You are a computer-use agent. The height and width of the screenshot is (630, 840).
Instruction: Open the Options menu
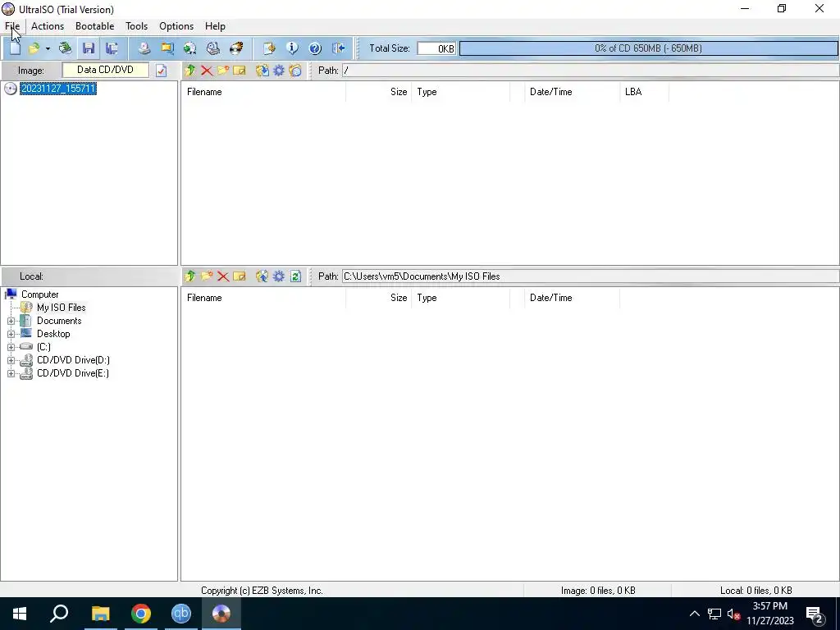(176, 26)
